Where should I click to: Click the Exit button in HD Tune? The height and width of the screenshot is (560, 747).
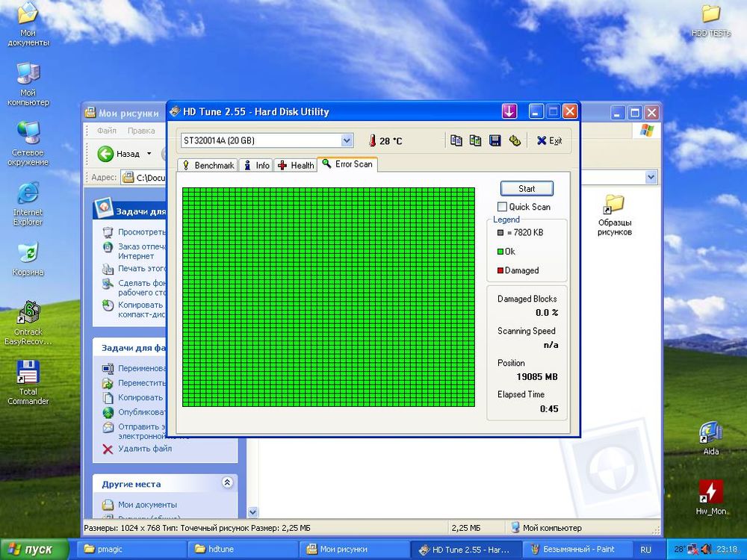click(x=549, y=140)
